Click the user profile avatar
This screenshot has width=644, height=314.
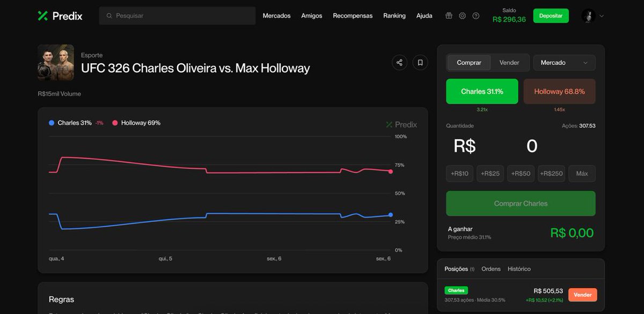tap(588, 16)
